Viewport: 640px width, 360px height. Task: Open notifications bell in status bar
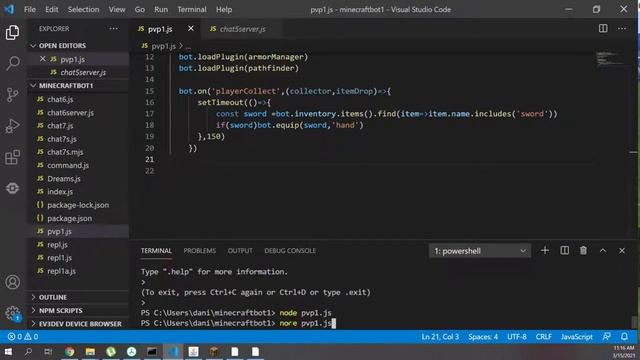point(624,337)
